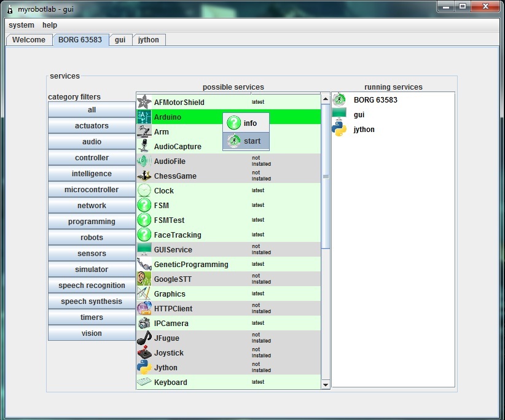
Task: Filter services by audio
Action: [x=92, y=142]
